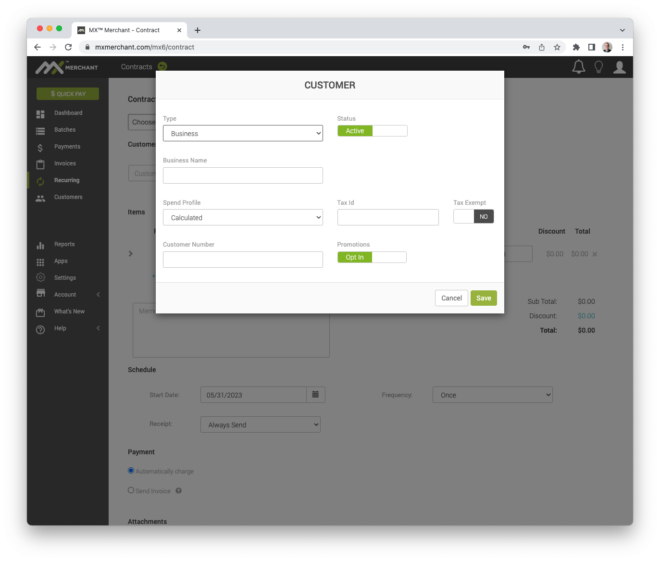Expand the item row chevron

(x=130, y=254)
